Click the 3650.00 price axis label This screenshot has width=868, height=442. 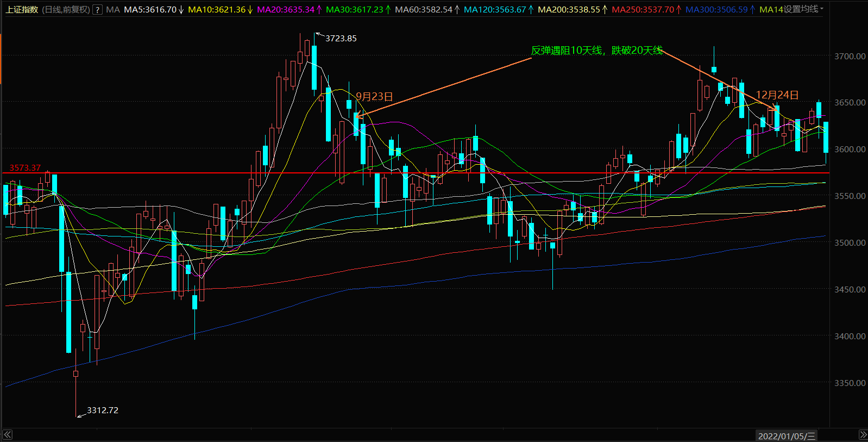click(x=850, y=102)
